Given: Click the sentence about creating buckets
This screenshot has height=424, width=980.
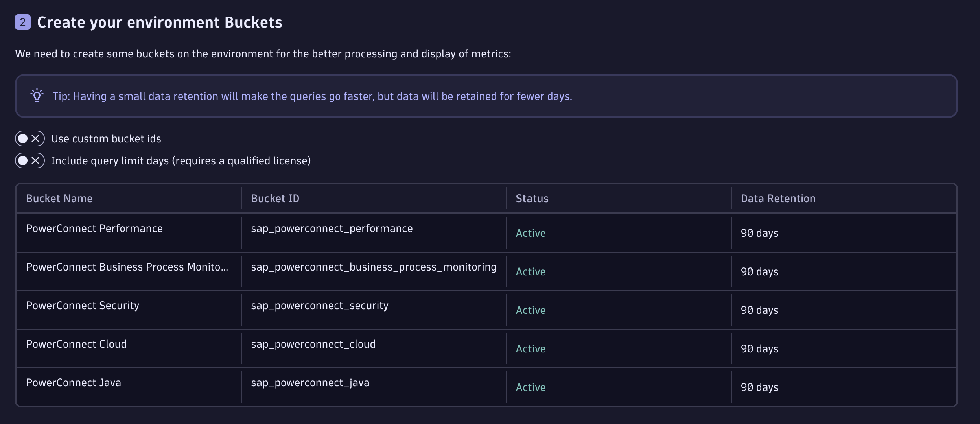Looking at the screenshot, I should 263,54.
